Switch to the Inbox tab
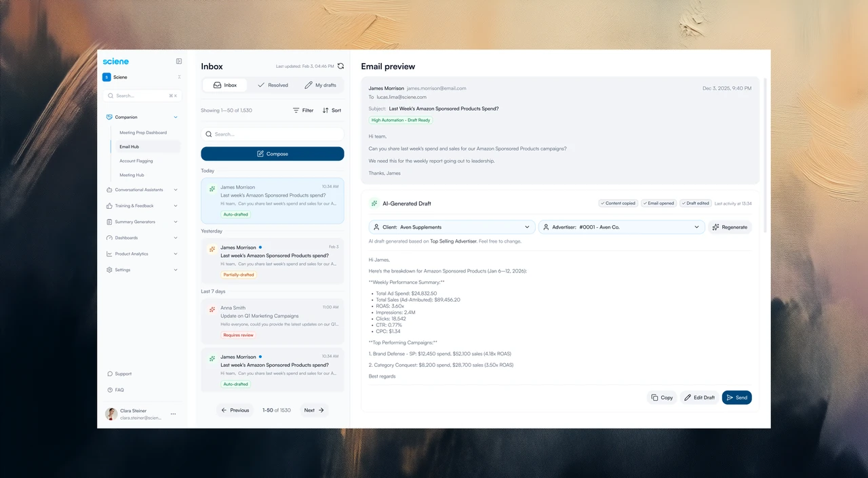Screen dimensions: 868x478 click(226, 85)
